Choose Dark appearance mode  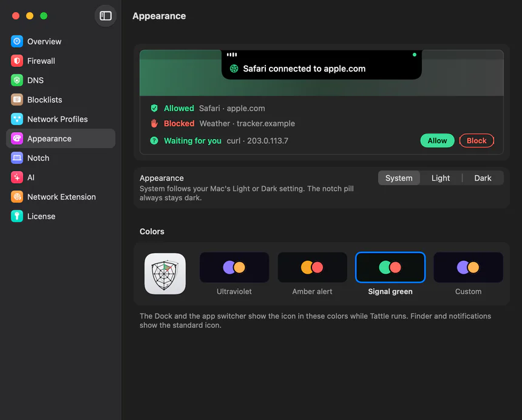pyautogui.click(x=483, y=178)
